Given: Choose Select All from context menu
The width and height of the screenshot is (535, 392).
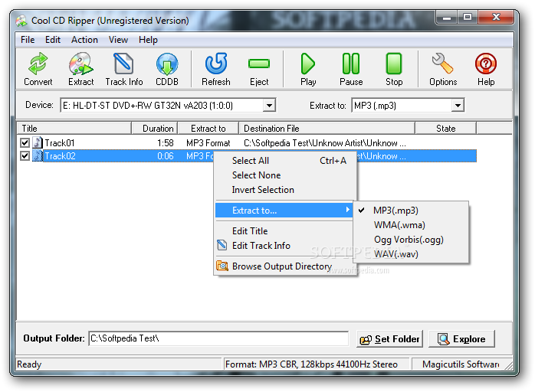Looking at the screenshot, I should click(284, 161).
